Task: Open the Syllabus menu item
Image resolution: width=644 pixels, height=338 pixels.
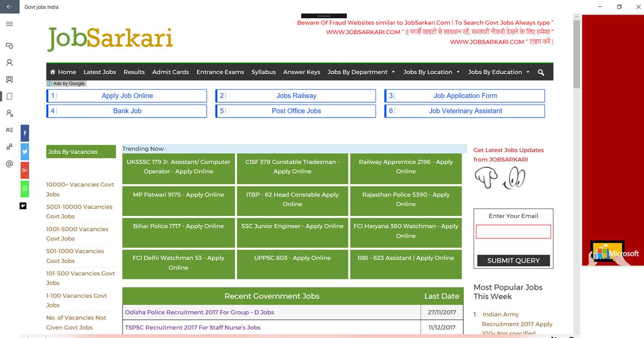Action: 263,72
